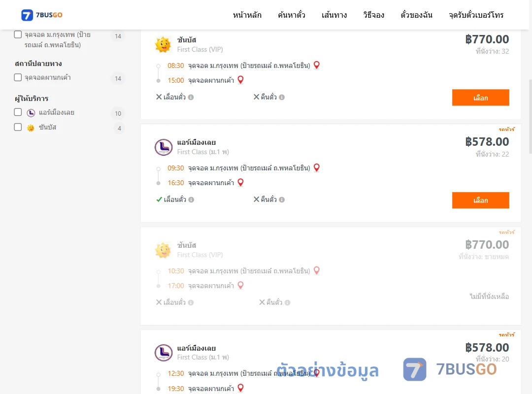Viewport: 532px width, 394px height.
Task: Show map pin for 15:00 arrival stop
Action: (x=240, y=80)
